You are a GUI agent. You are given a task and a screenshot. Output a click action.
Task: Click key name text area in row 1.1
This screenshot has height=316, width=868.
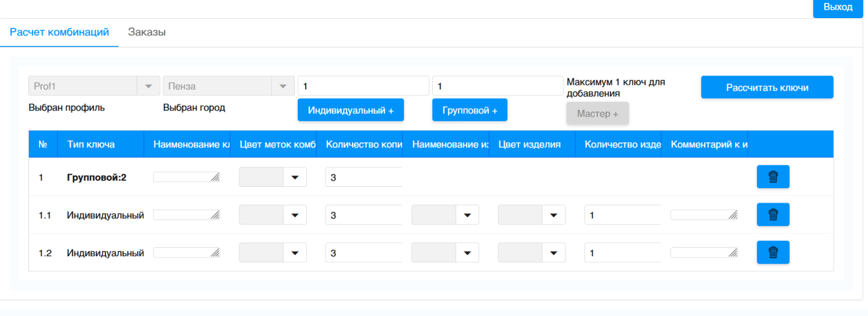point(186,215)
